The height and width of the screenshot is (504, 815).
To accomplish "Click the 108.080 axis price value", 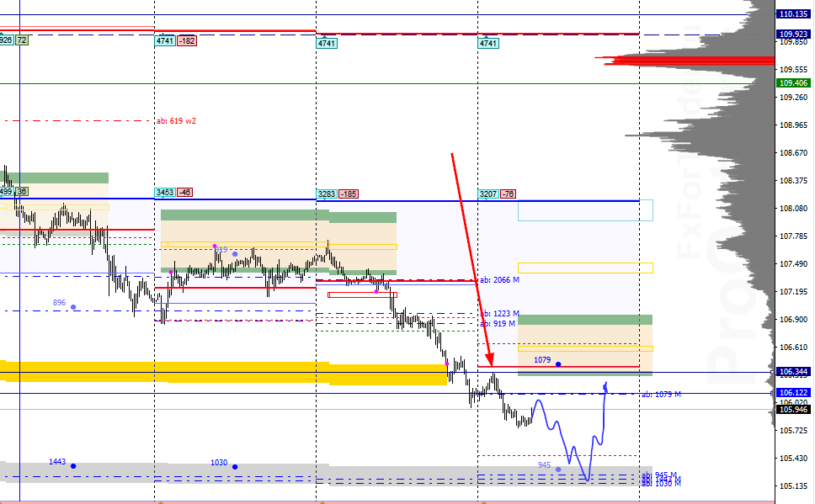I will point(793,209).
